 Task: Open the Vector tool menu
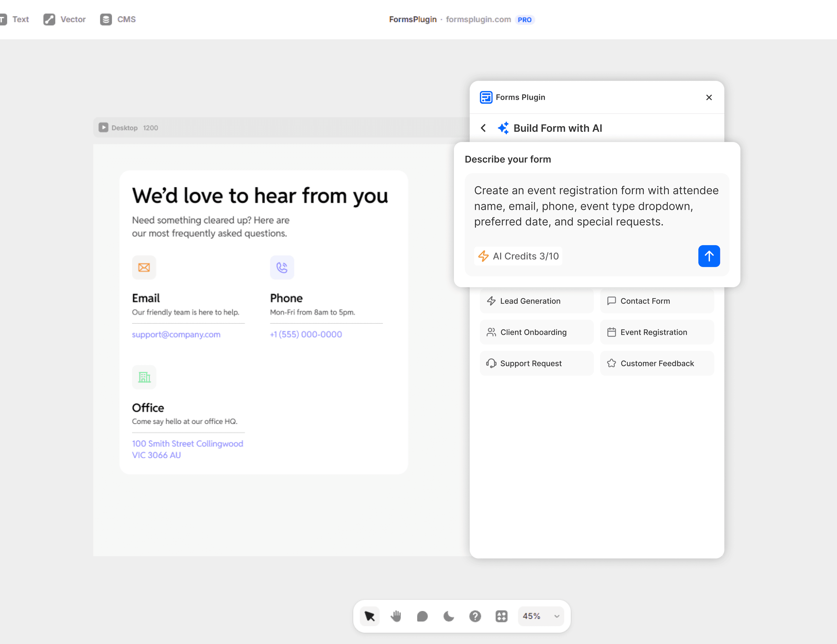(64, 19)
